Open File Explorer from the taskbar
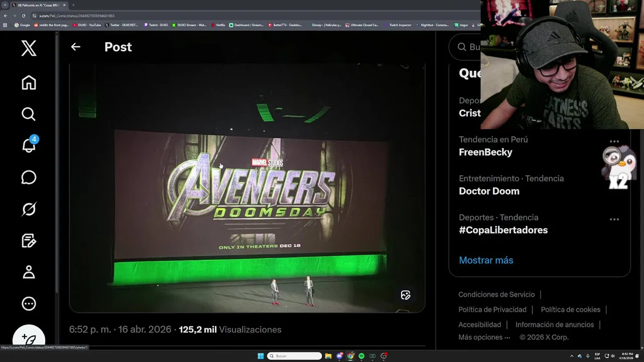 click(328, 356)
